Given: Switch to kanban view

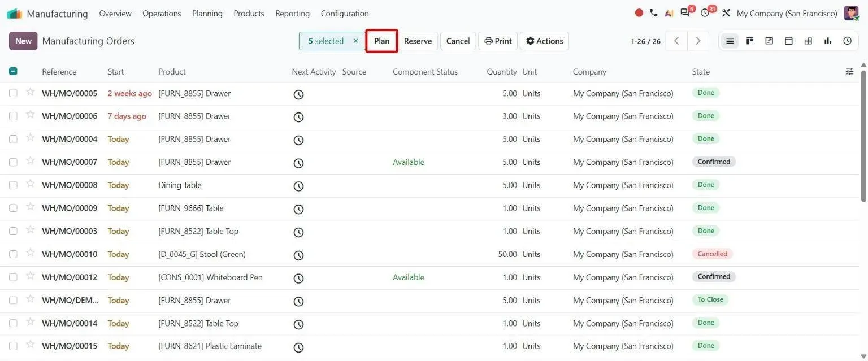Looking at the screenshot, I should tap(750, 41).
